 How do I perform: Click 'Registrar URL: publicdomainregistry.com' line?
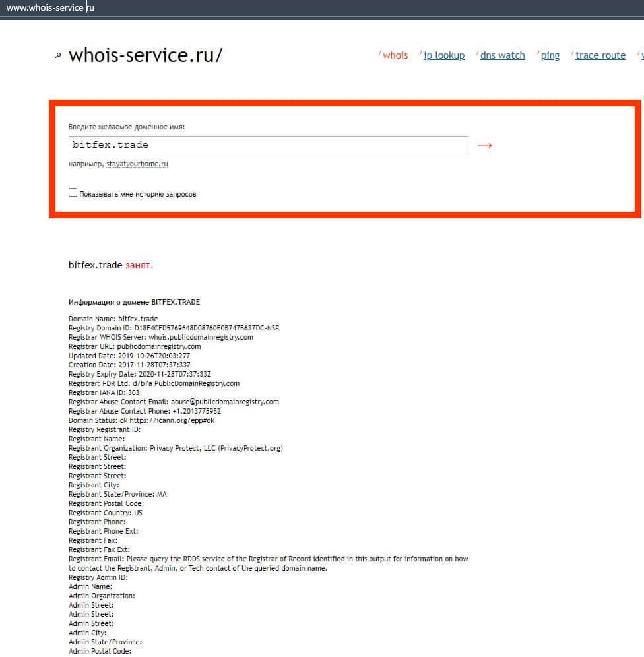point(135,346)
